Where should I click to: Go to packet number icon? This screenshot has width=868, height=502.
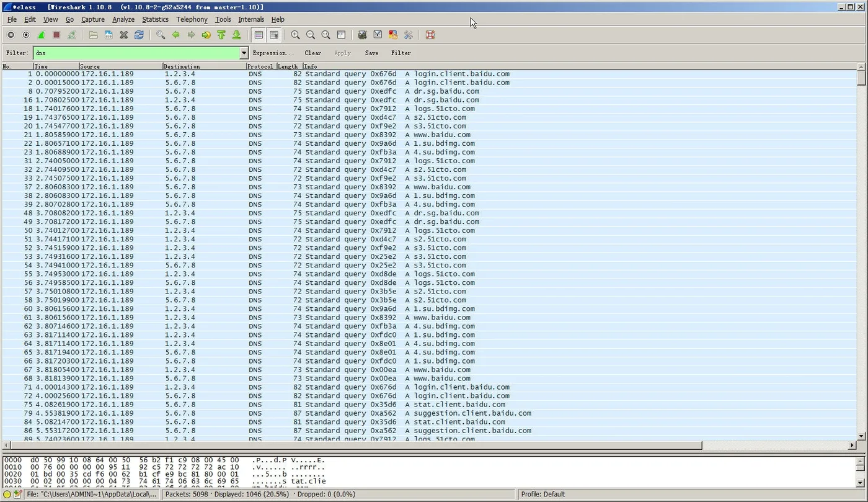(206, 35)
